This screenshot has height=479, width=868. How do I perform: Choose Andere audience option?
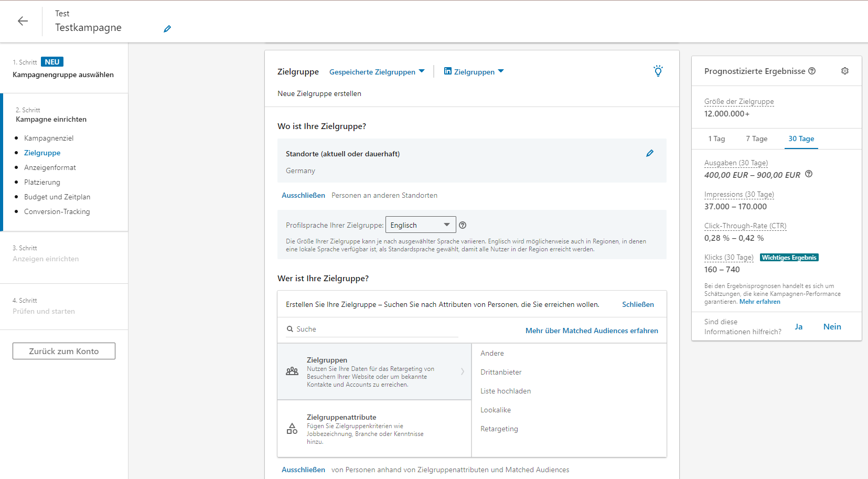coord(492,353)
